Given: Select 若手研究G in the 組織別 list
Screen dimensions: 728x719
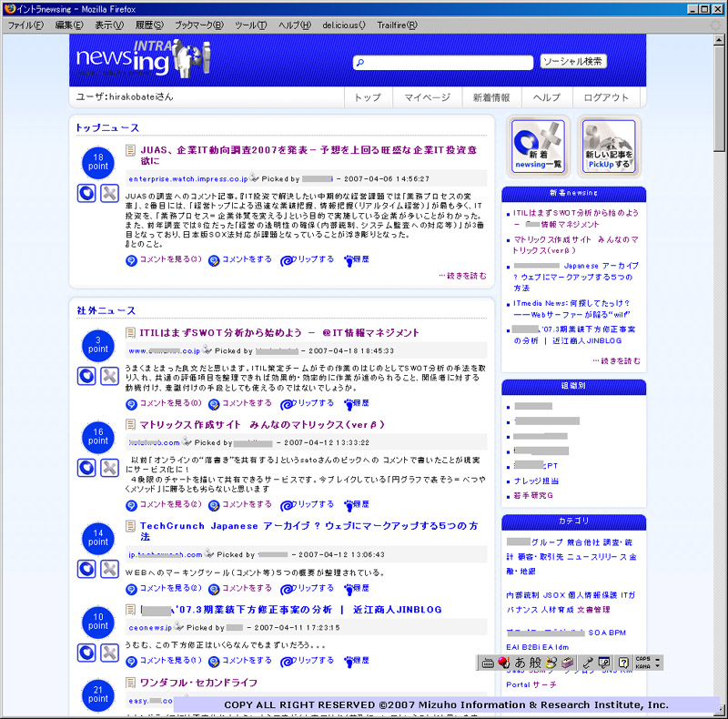Looking at the screenshot, I should (x=533, y=496).
